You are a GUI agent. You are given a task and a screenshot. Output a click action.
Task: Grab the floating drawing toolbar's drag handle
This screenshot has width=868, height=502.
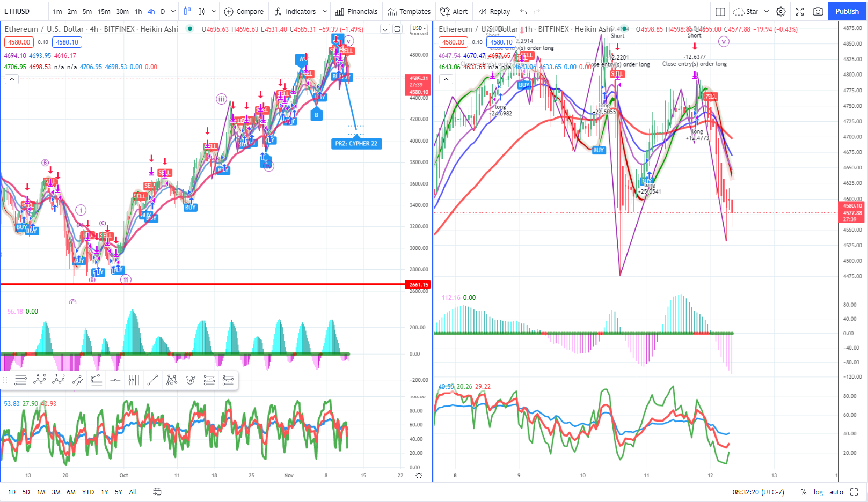[6, 380]
